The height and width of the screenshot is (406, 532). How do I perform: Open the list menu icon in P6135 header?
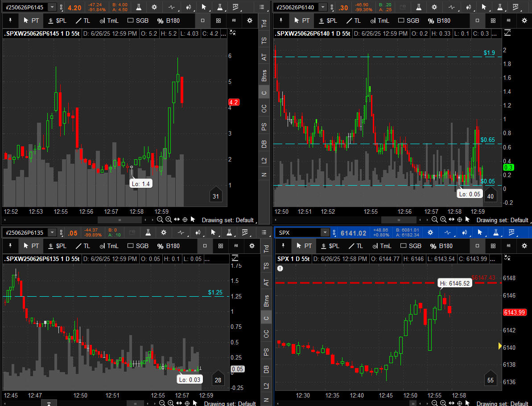[x=264, y=232]
